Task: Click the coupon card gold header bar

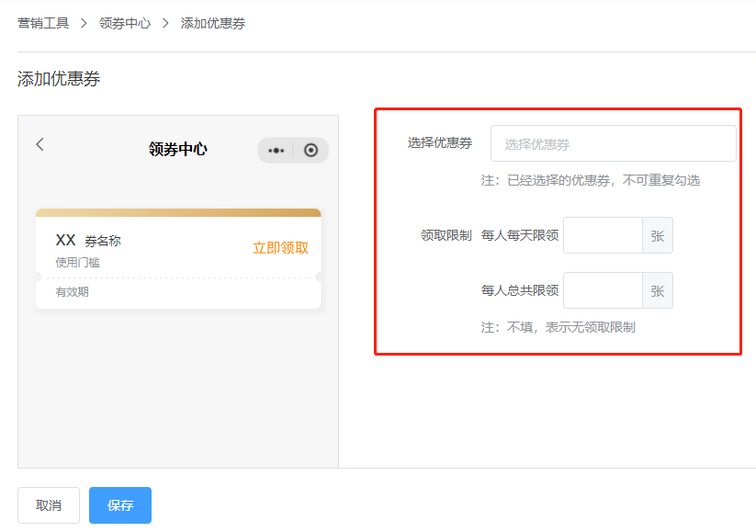Action: [178, 212]
